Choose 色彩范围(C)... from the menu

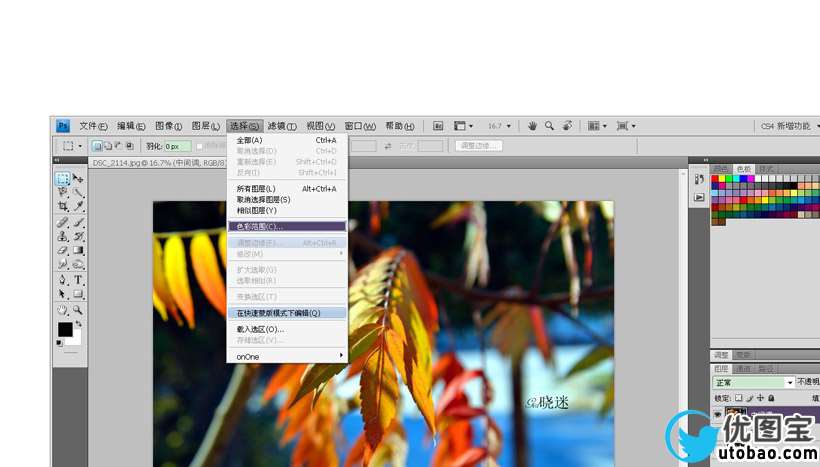[287, 226]
